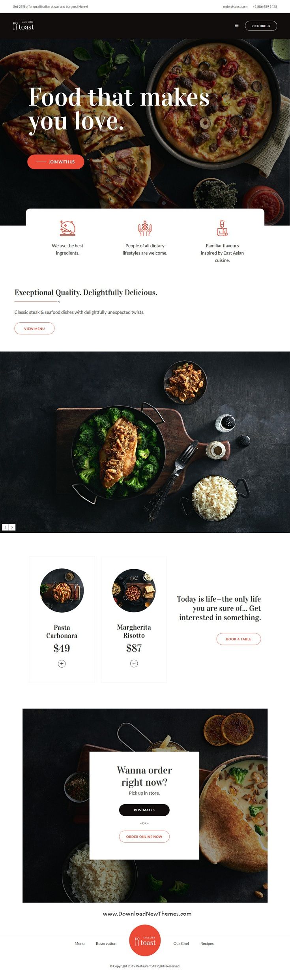Open View Menu button
Screen dimensions: 290x980
click(x=34, y=329)
